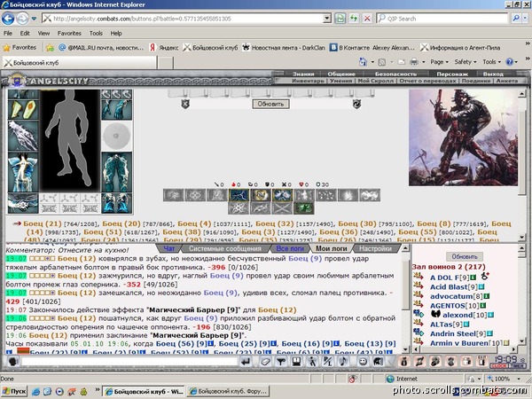Click the warrior character portrait image

point(463,137)
